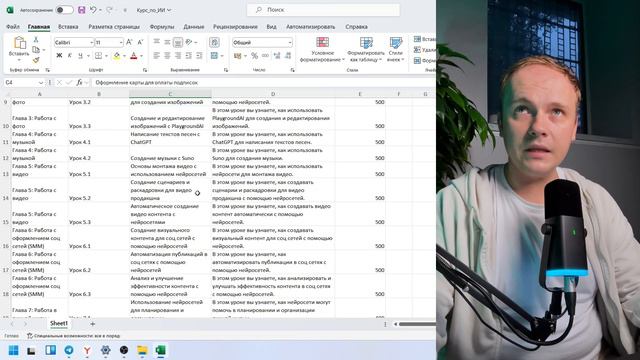Click the insert function fx icon
Viewport: 640px width, 360px height.
79,82
